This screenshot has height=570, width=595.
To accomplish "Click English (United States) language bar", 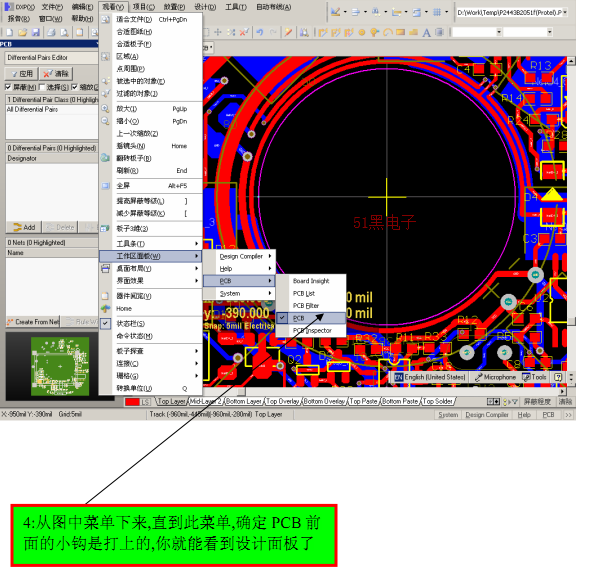I will coord(430,377).
